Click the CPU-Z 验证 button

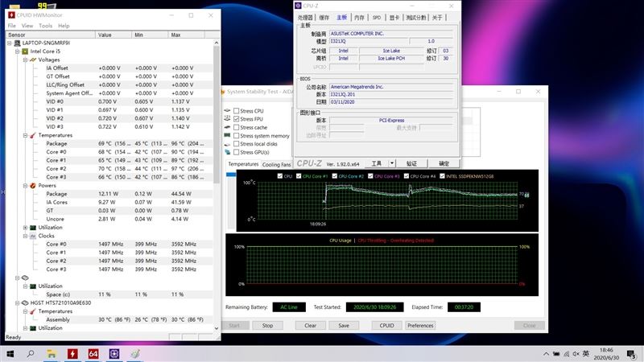point(411,163)
